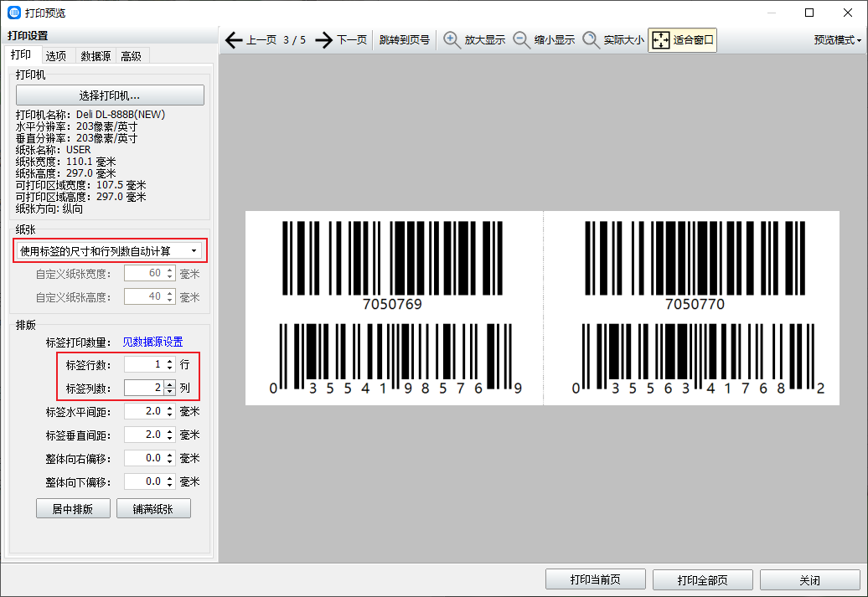
Task: Open the 预览模式 dropdown
Action: coord(838,40)
